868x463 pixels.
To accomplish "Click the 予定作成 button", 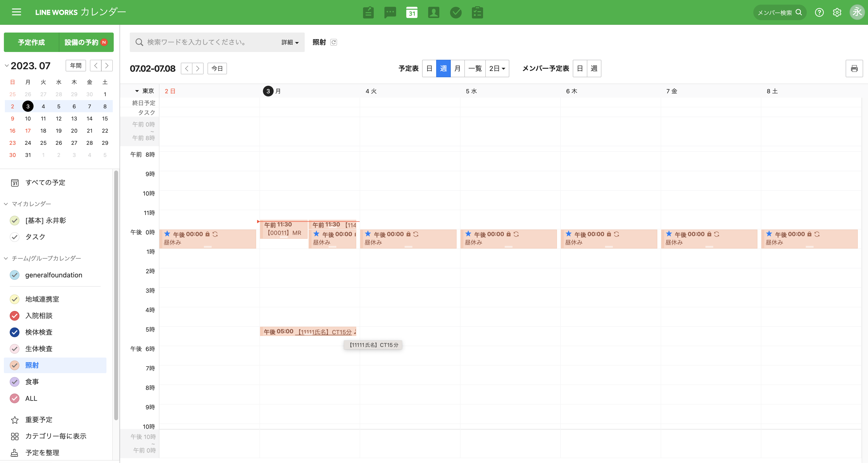I will pyautogui.click(x=31, y=43).
